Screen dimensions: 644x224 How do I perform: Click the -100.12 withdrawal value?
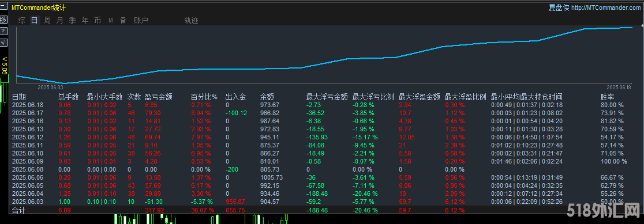click(236, 113)
